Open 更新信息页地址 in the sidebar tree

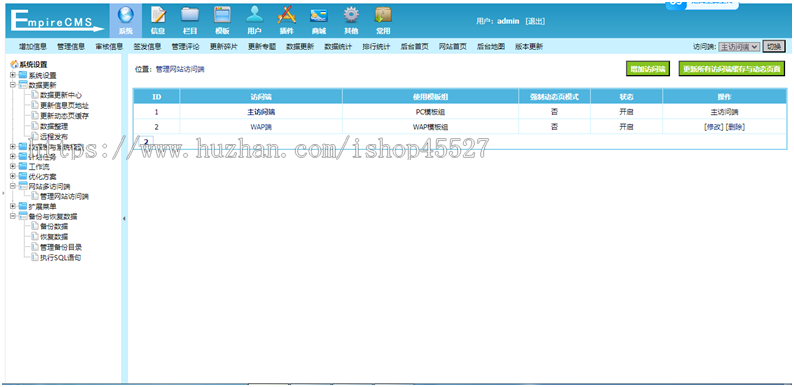pyautogui.click(x=65, y=105)
